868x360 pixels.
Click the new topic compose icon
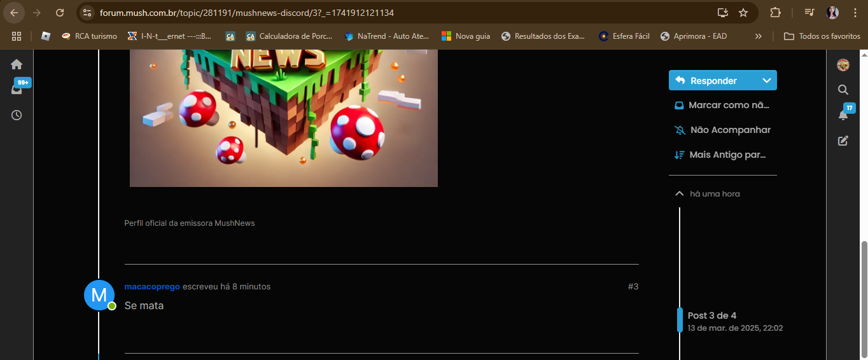coord(843,141)
